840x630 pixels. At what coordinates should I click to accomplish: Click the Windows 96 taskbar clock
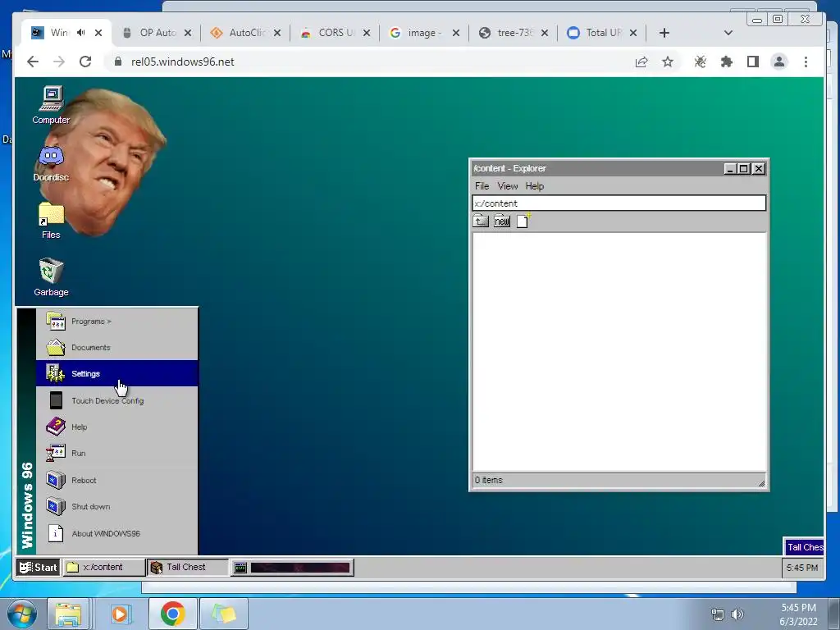point(802,568)
